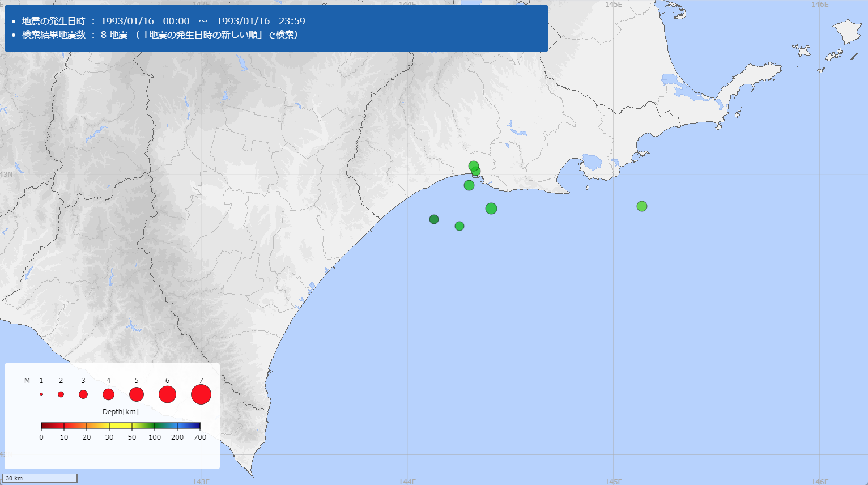868x485 pixels.
Task: Click the easternmost light green earthquake marker
Action: pyautogui.click(x=641, y=206)
